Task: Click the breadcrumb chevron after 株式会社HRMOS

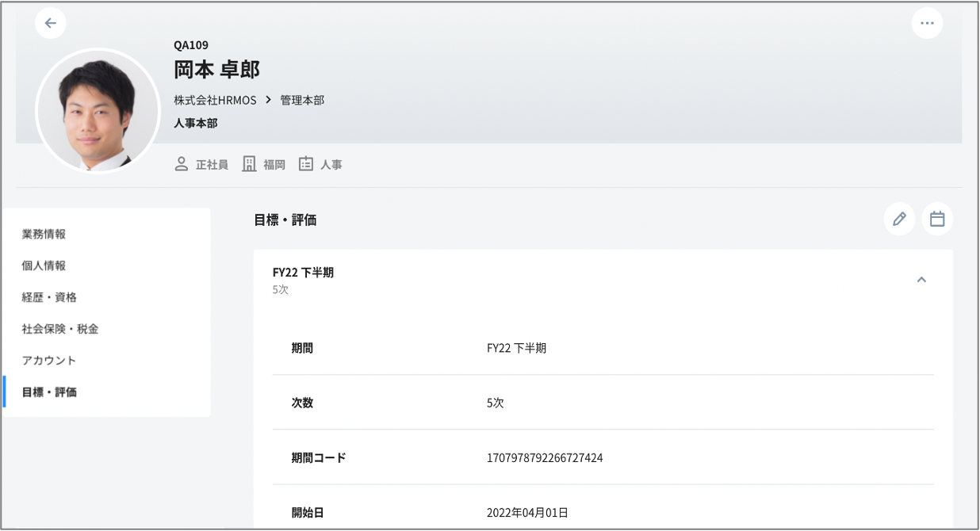Action: (268, 100)
